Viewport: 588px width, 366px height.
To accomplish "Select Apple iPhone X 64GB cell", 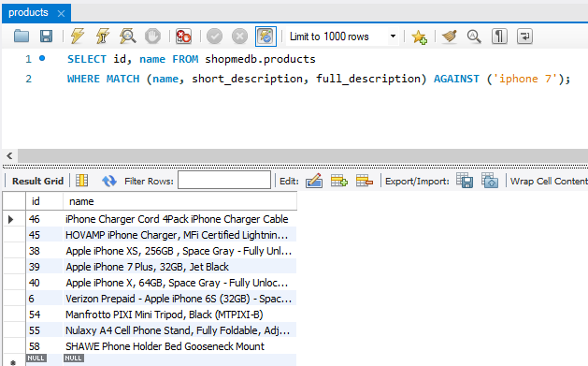I will 179,283.
